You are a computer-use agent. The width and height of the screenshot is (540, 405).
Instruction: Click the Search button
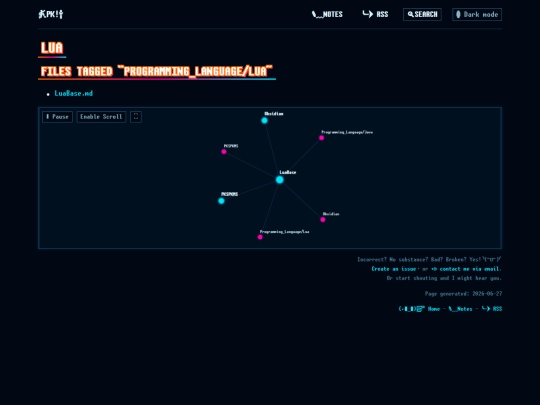pos(422,14)
